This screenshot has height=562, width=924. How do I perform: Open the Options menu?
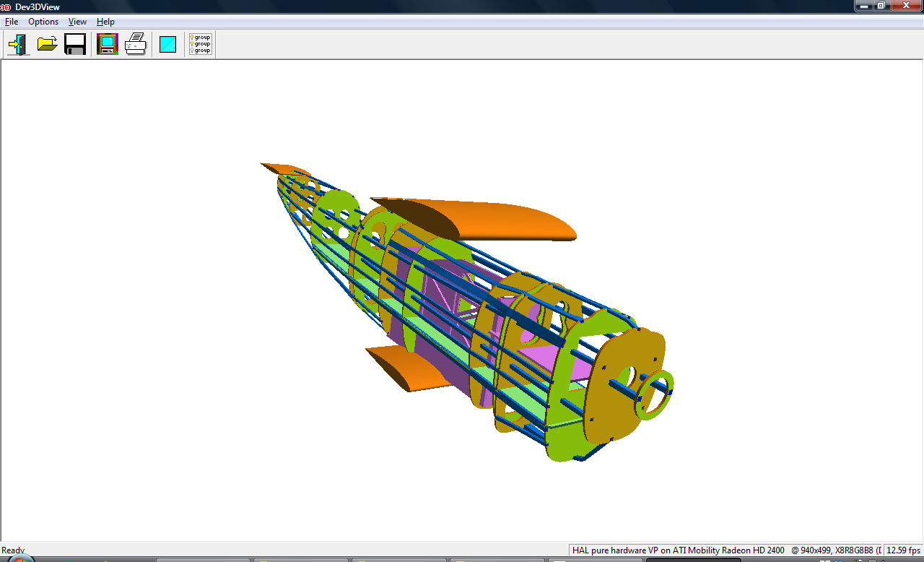pyautogui.click(x=43, y=22)
